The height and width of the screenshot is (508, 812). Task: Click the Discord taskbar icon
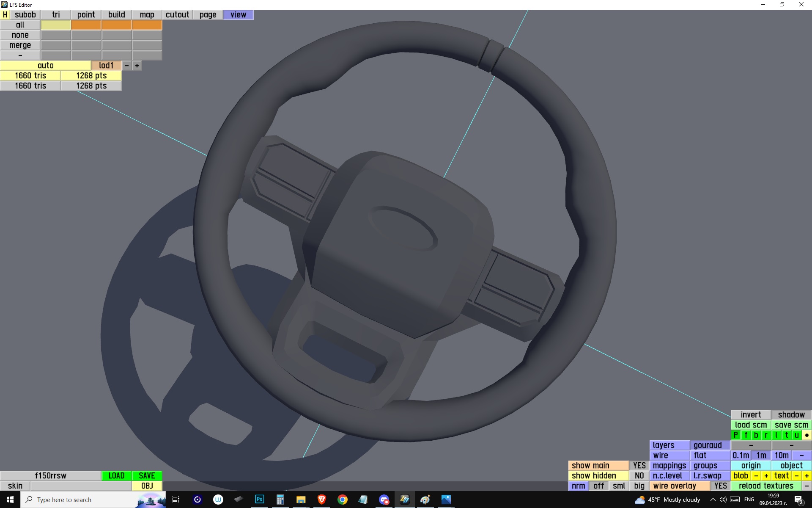(384, 500)
